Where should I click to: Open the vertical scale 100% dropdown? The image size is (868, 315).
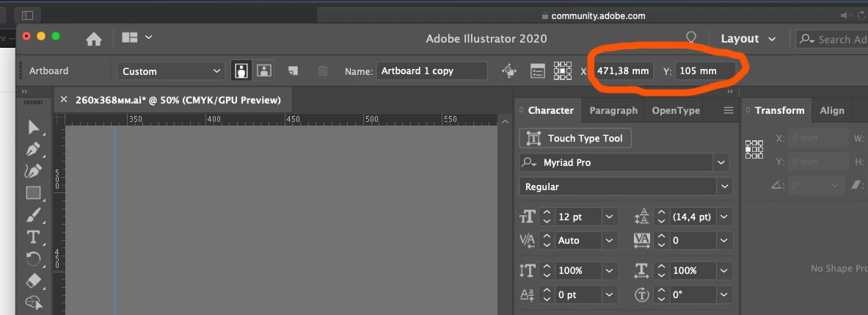coord(610,271)
